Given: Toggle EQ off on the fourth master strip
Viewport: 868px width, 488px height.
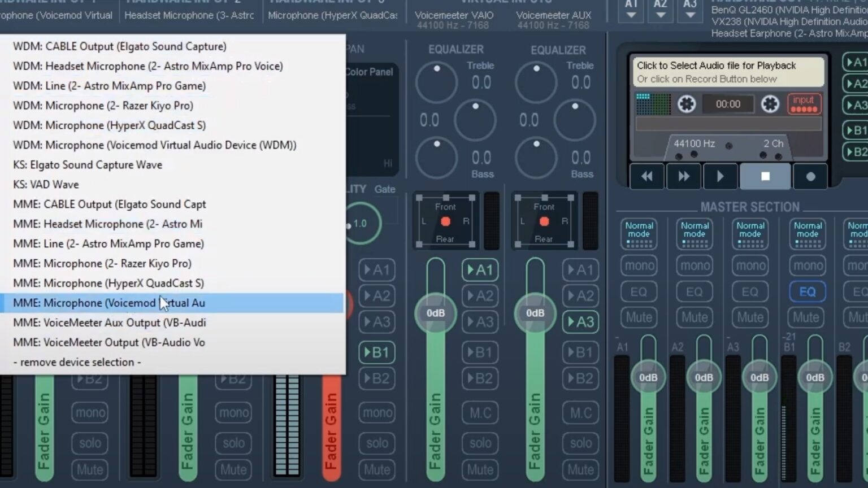Looking at the screenshot, I should point(807,291).
